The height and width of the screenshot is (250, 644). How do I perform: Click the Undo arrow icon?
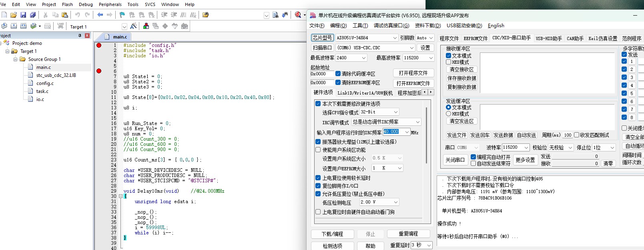tap(77, 15)
